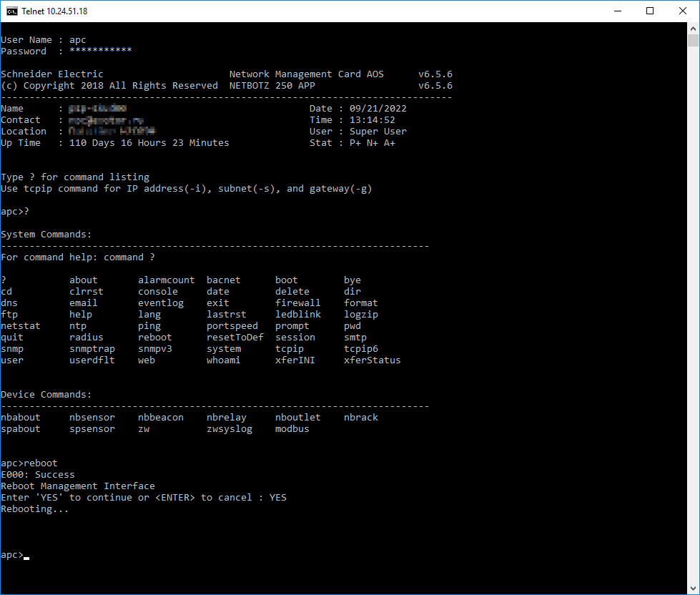Click the '110 Days 16 Hours 23 Minutes' uptime
Screen dimensions: 700x595
pos(149,143)
